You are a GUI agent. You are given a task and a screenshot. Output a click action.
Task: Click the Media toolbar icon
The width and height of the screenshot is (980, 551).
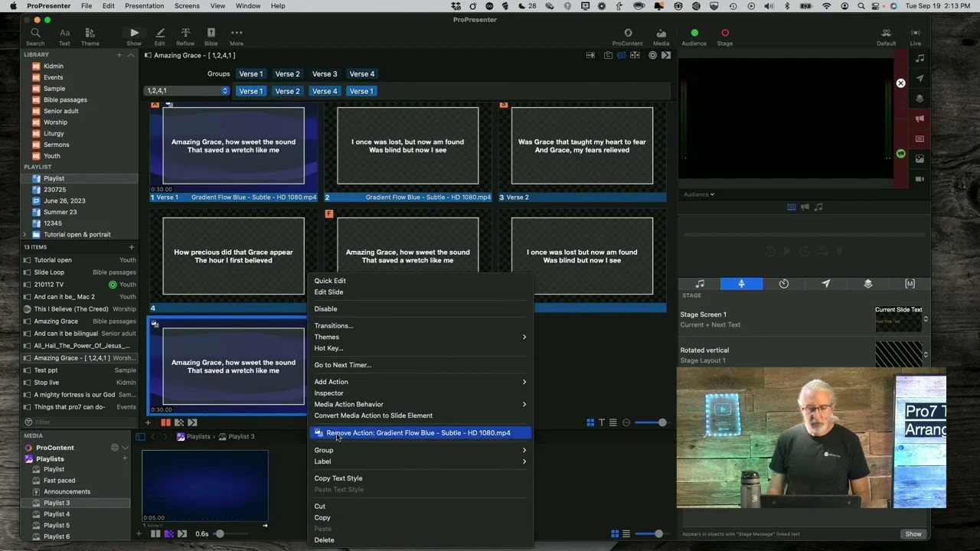pyautogui.click(x=661, y=33)
